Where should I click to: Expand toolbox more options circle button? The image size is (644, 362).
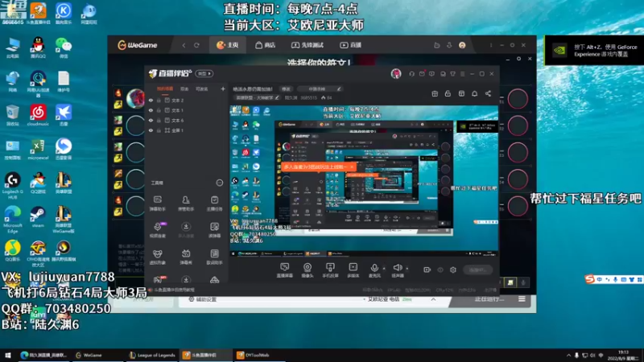tap(219, 183)
